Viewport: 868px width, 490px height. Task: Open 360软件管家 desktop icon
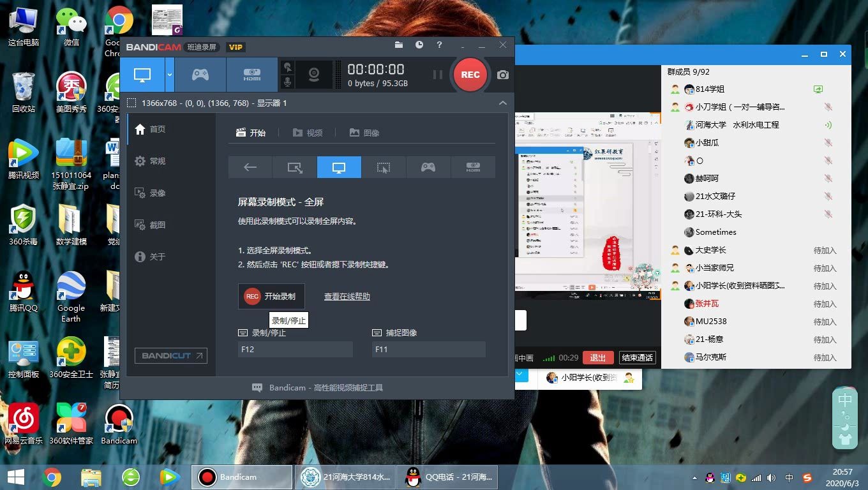71,424
